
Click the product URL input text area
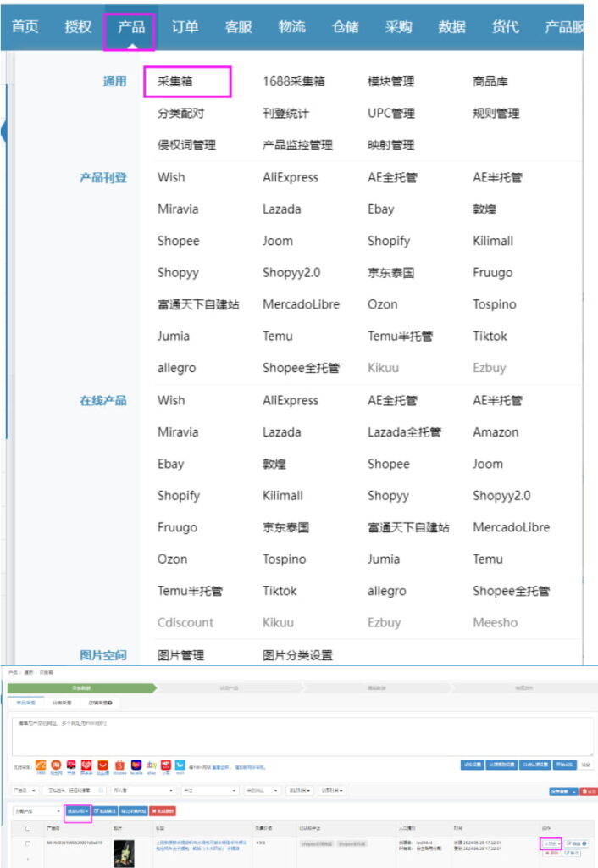coord(302,737)
